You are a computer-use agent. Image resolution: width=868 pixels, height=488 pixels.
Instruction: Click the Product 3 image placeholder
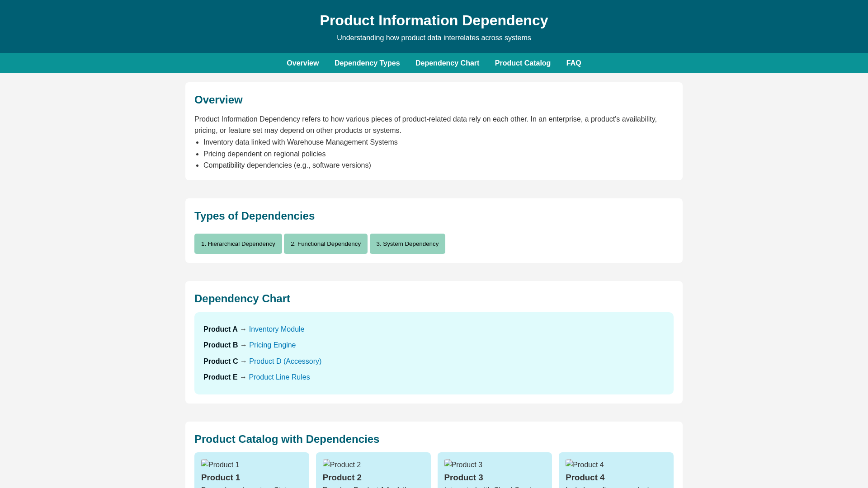pos(463,465)
